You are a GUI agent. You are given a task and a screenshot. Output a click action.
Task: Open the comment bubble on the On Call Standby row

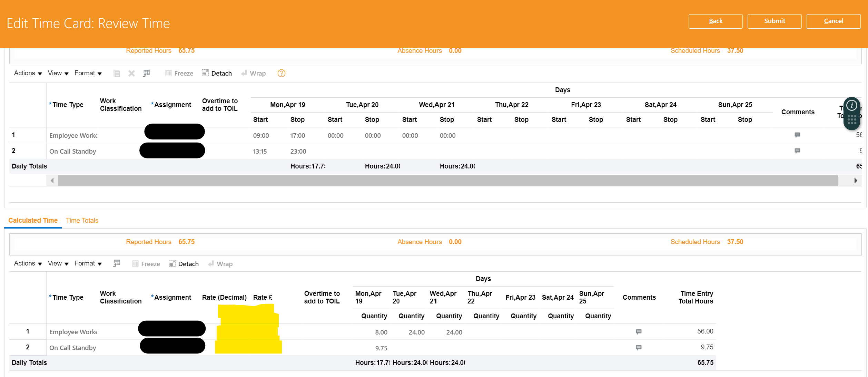tap(797, 151)
